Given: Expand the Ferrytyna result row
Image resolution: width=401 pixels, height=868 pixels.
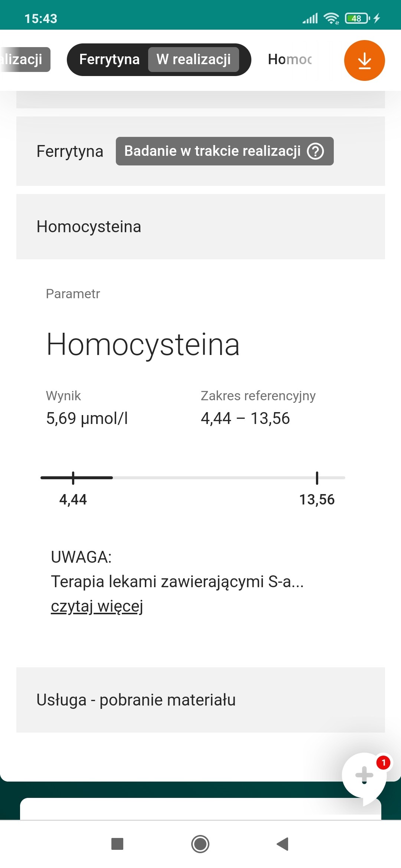Looking at the screenshot, I should point(70,151).
